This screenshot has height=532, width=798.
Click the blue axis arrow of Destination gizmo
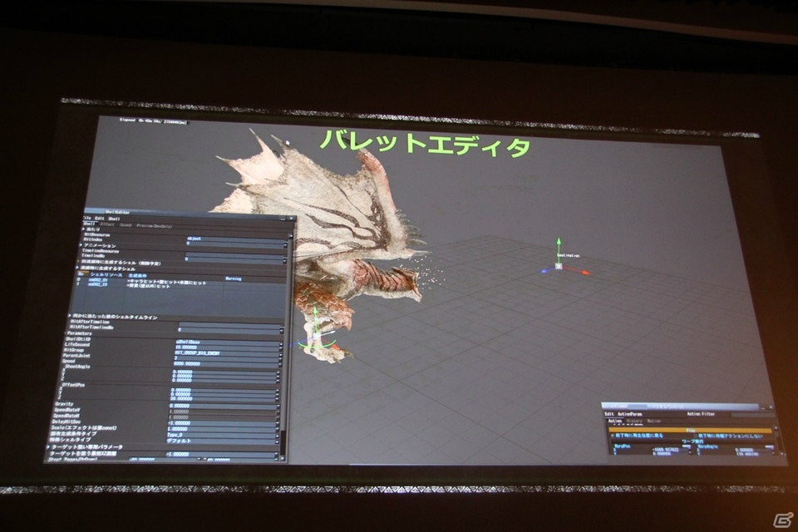544,271
